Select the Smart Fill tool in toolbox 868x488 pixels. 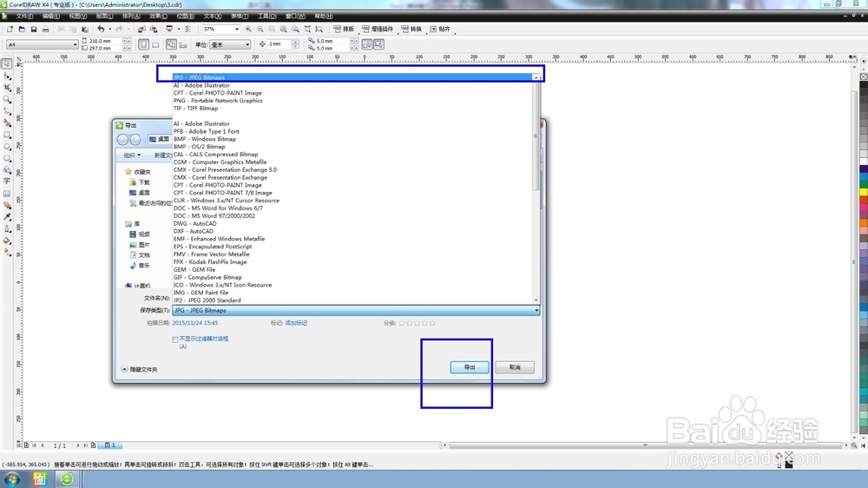click(7, 123)
